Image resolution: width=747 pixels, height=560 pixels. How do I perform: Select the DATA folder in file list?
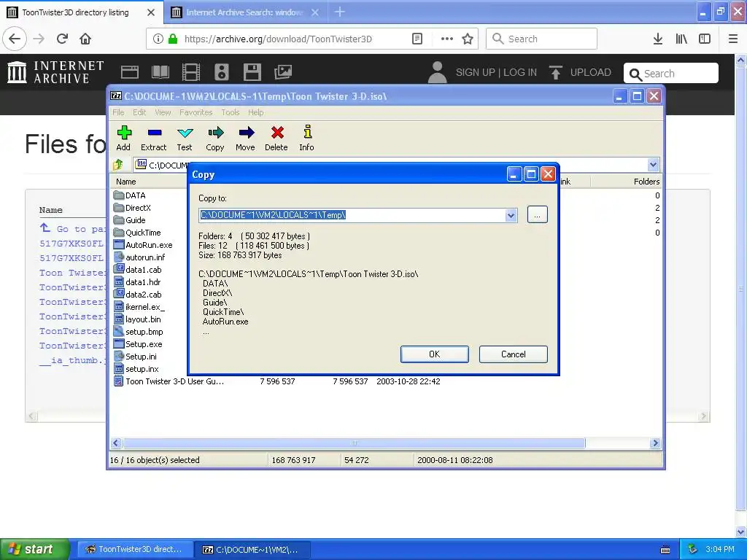tap(130, 195)
